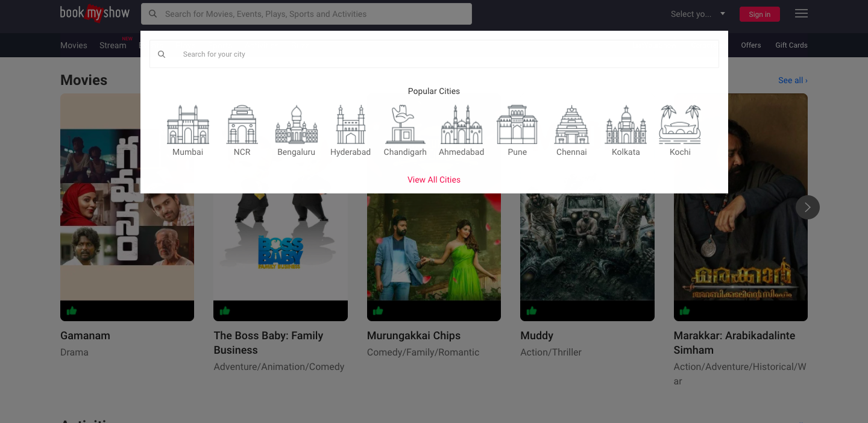Open the Gamanam movie title link

click(85, 336)
